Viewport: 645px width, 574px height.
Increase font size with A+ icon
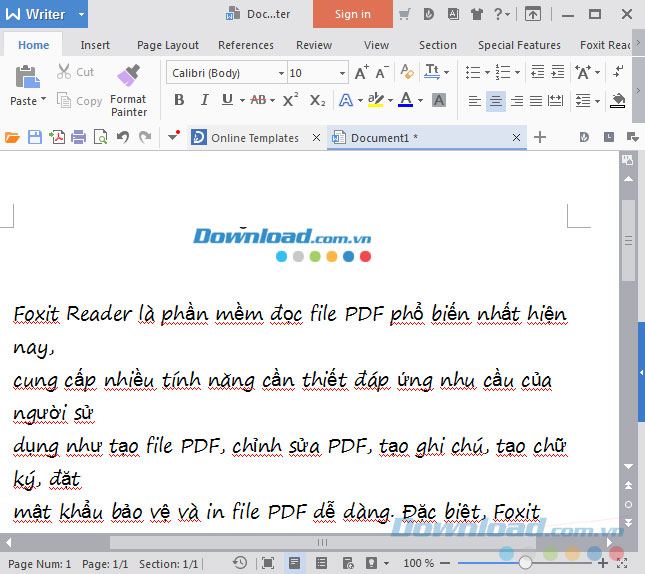(362, 72)
